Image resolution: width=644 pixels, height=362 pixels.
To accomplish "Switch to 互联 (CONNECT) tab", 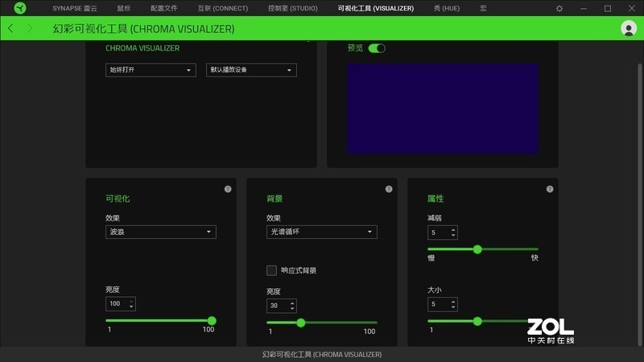I will click(x=223, y=8).
